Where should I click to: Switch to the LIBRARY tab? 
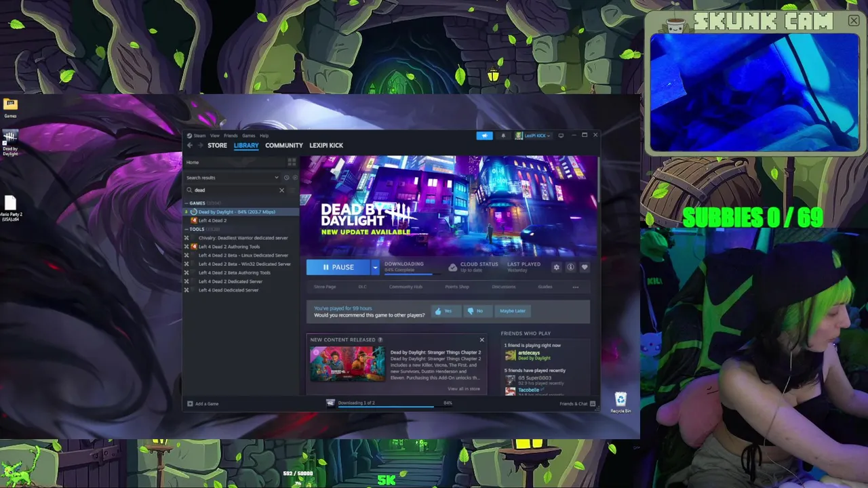246,145
